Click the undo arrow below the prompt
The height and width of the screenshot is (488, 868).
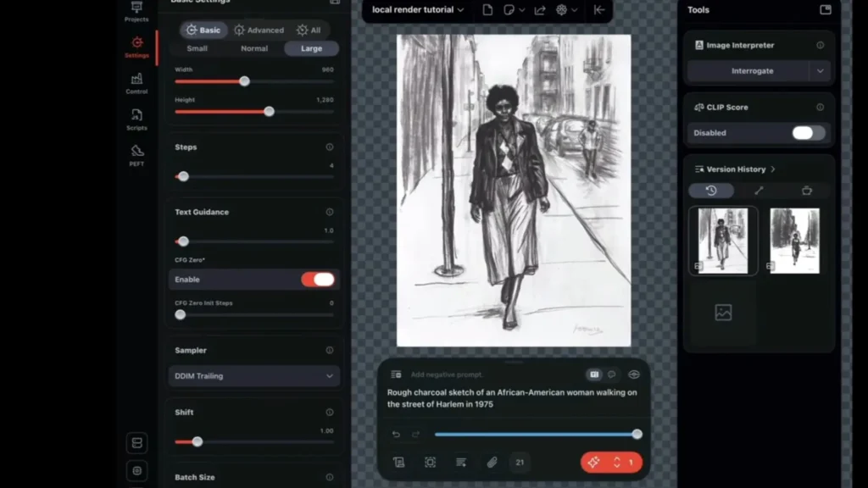(x=395, y=434)
